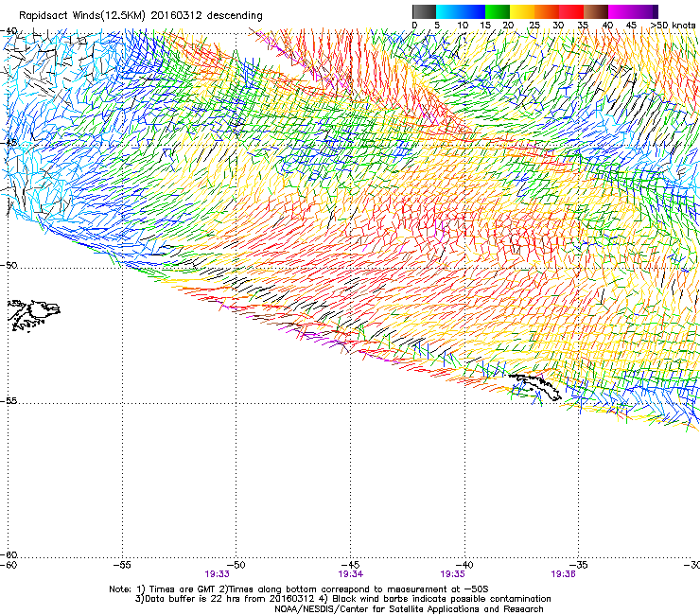Screen dimensions: 700x615
Task: Click the cyan-blue 5-15 knots legend segment
Action: pos(461,11)
